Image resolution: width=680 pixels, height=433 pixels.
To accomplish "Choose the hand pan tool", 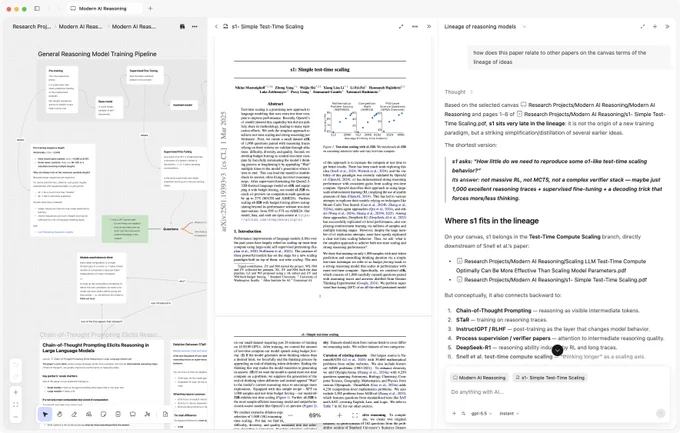I will pyautogui.click(x=60, y=414).
